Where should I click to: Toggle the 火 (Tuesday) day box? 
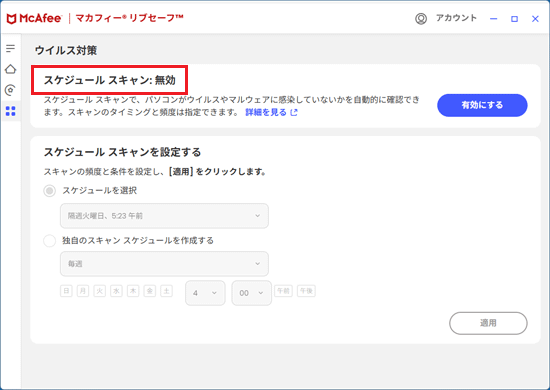point(100,291)
